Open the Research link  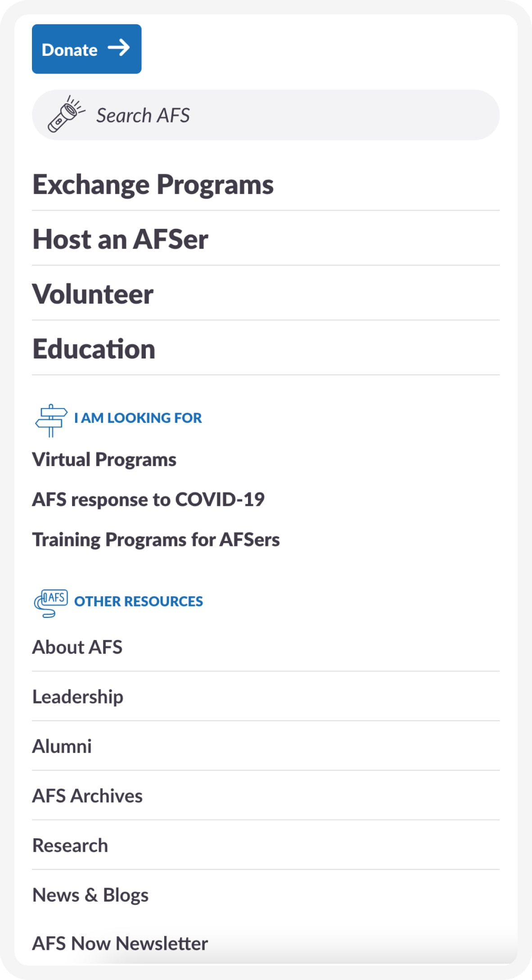click(266, 845)
